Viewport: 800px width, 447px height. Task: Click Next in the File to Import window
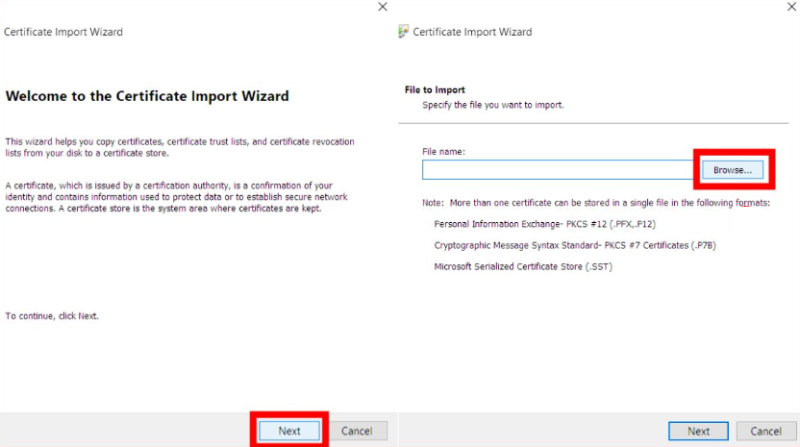pos(698,431)
